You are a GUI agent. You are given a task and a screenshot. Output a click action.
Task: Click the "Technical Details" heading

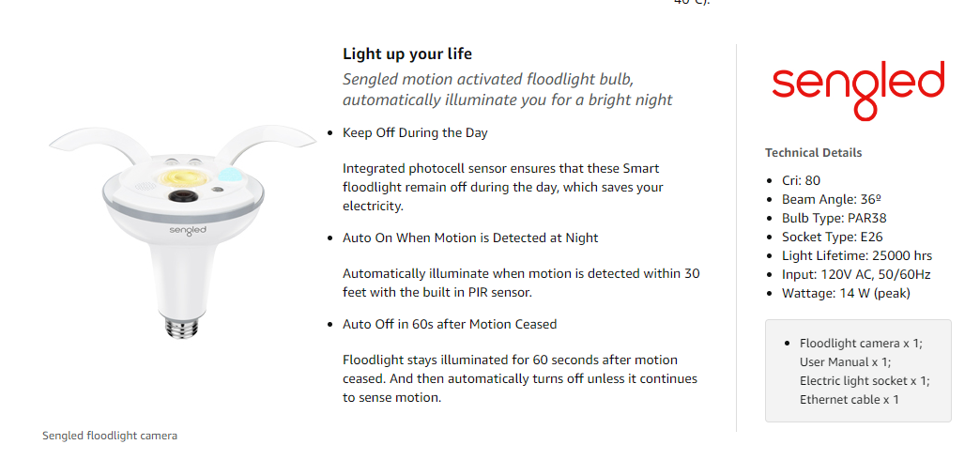813,153
